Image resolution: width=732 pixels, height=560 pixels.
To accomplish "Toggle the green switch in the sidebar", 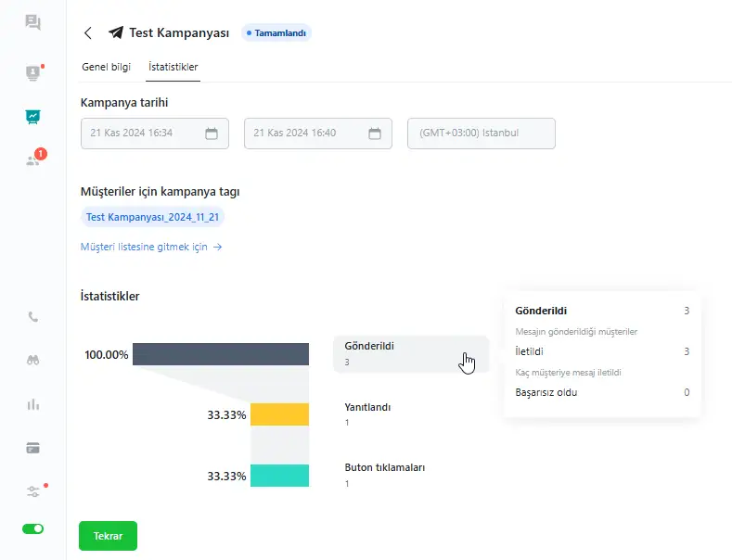I will pos(33,528).
